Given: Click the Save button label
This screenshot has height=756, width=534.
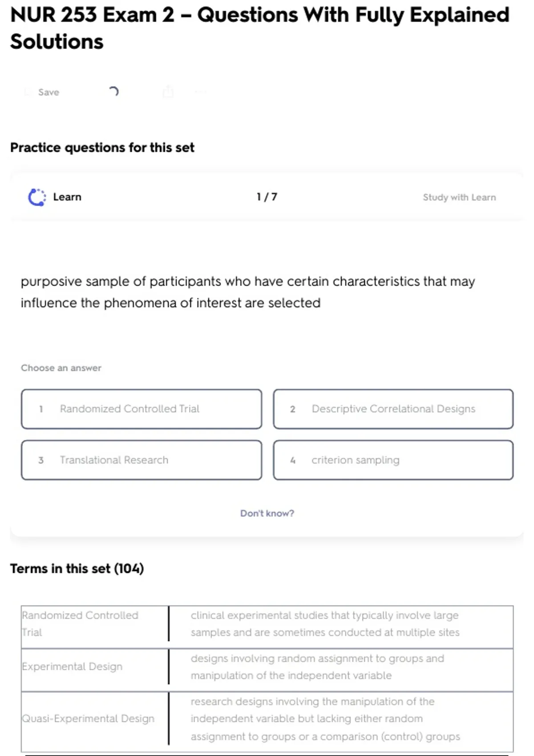Looking at the screenshot, I should tap(49, 92).
